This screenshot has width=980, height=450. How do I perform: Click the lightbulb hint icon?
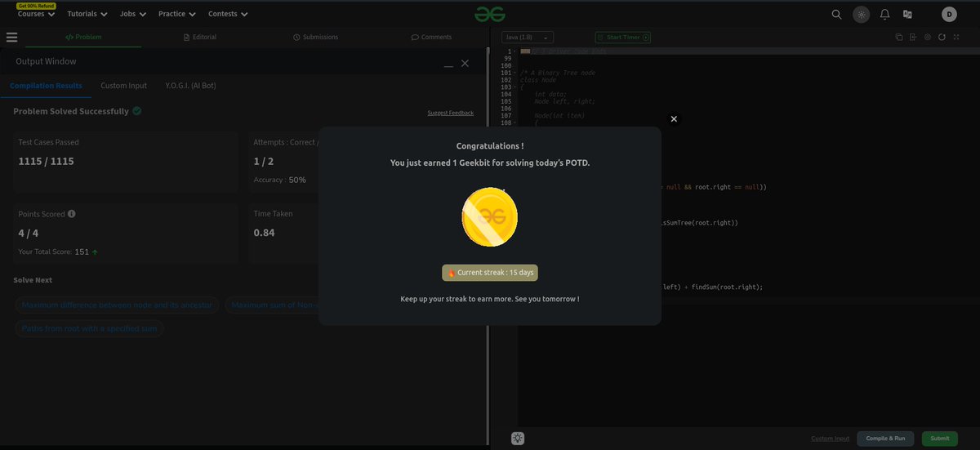(518, 439)
